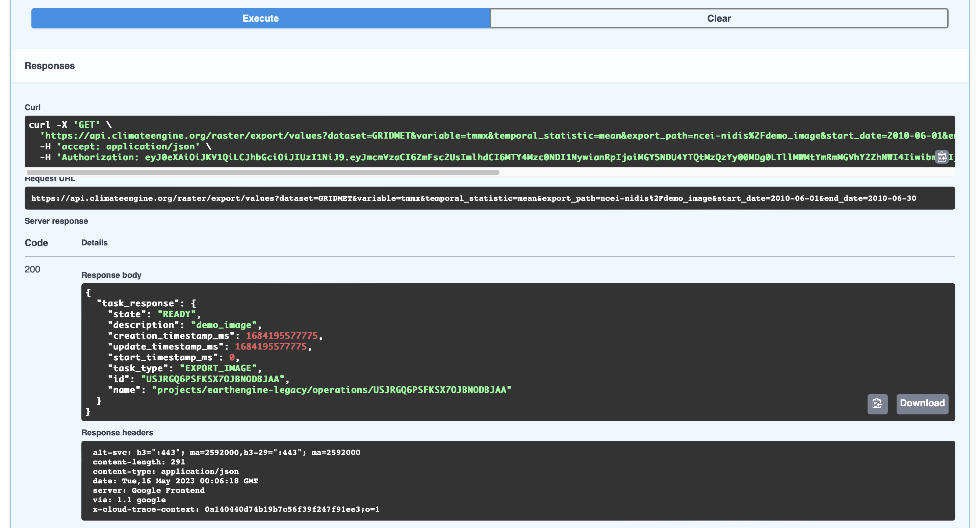Viewport: 980px width, 528px height.
Task: Clear the executed request results
Action: pos(719,18)
